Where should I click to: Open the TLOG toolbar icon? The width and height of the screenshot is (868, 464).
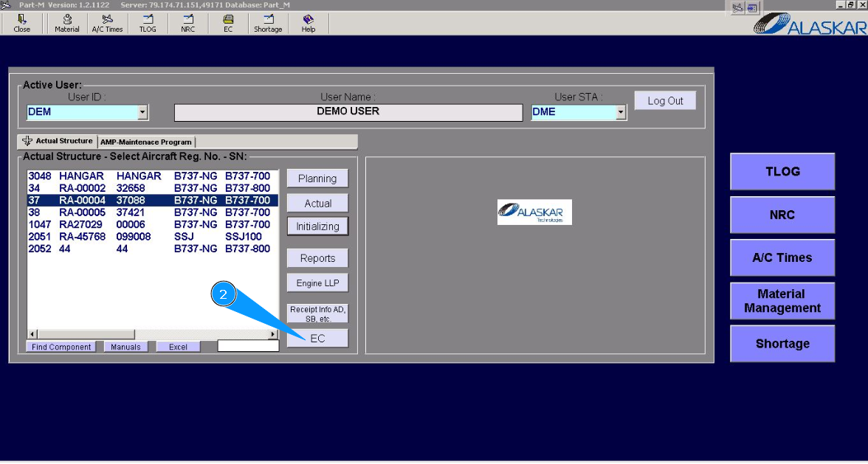point(148,24)
